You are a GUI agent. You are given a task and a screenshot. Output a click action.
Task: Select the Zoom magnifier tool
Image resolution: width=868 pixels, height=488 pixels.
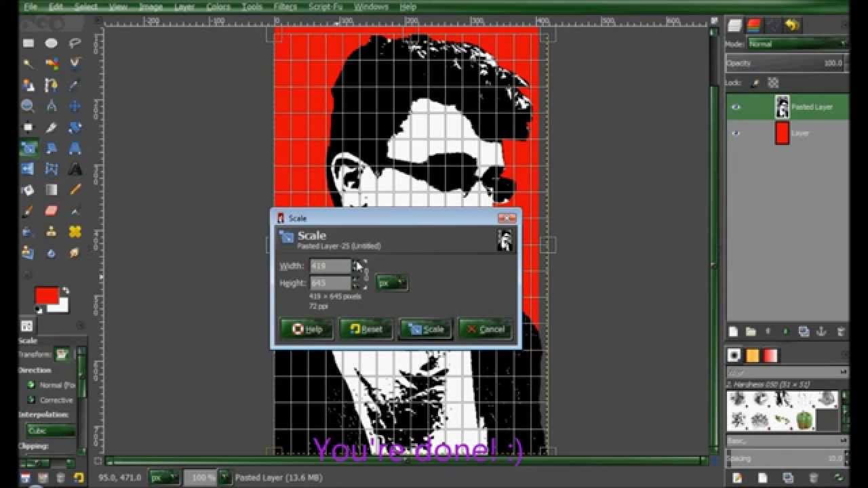[28, 106]
